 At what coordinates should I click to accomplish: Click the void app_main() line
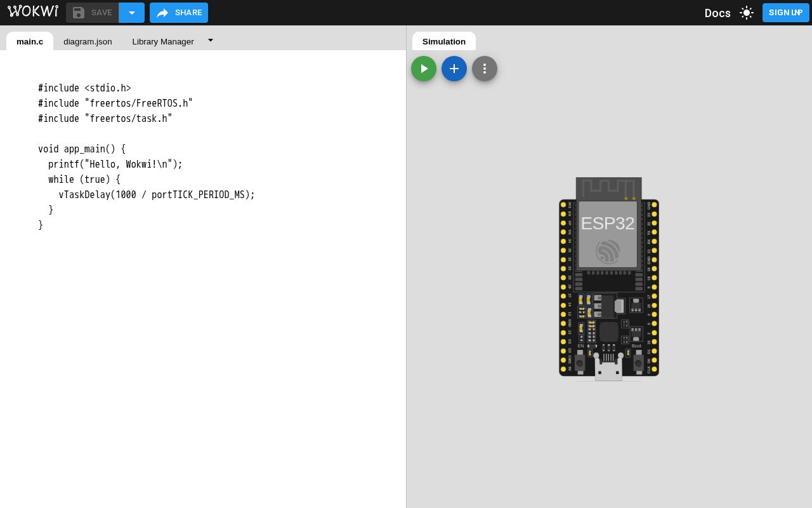(82, 149)
